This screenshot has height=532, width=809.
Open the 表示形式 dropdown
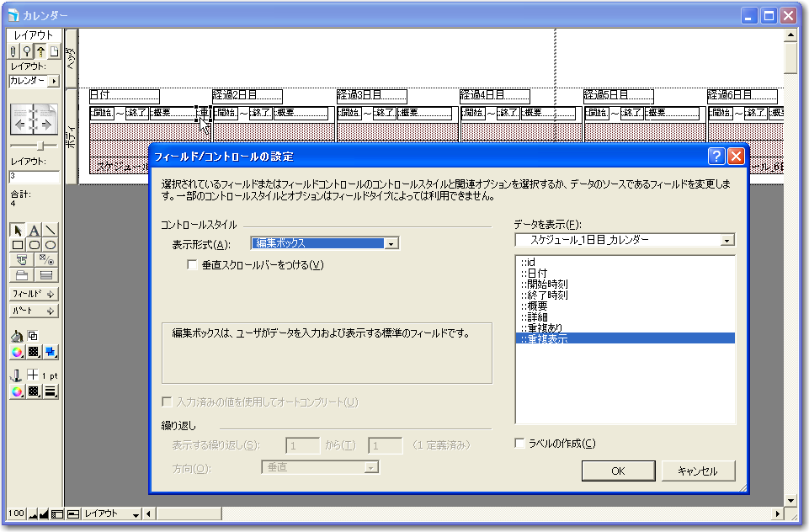tap(391, 243)
